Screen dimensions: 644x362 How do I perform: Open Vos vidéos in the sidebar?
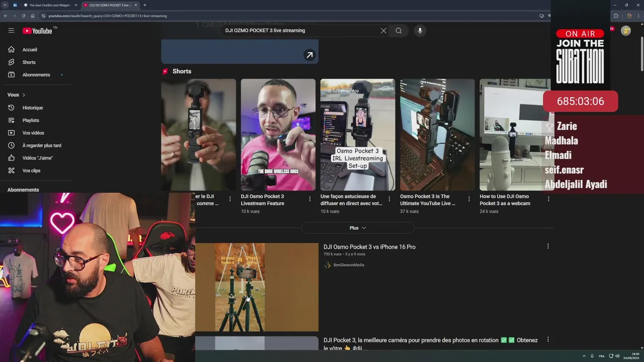(x=33, y=133)
